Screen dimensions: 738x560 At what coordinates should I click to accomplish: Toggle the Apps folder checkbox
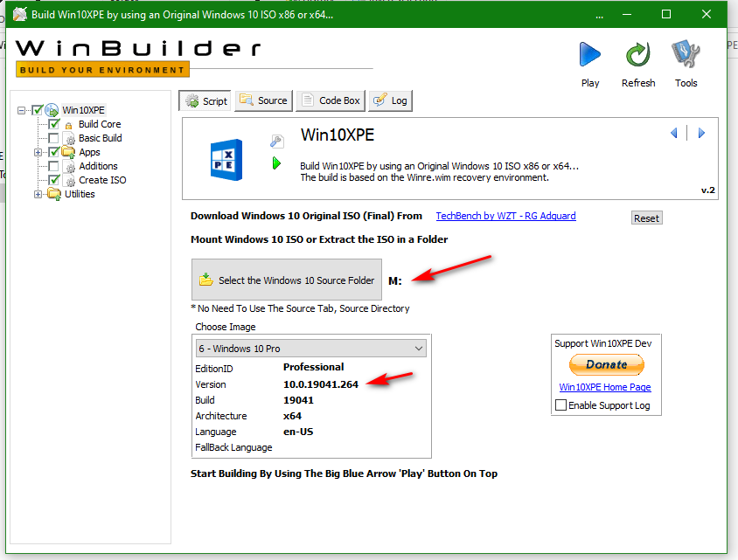click(x=54, y=152)
